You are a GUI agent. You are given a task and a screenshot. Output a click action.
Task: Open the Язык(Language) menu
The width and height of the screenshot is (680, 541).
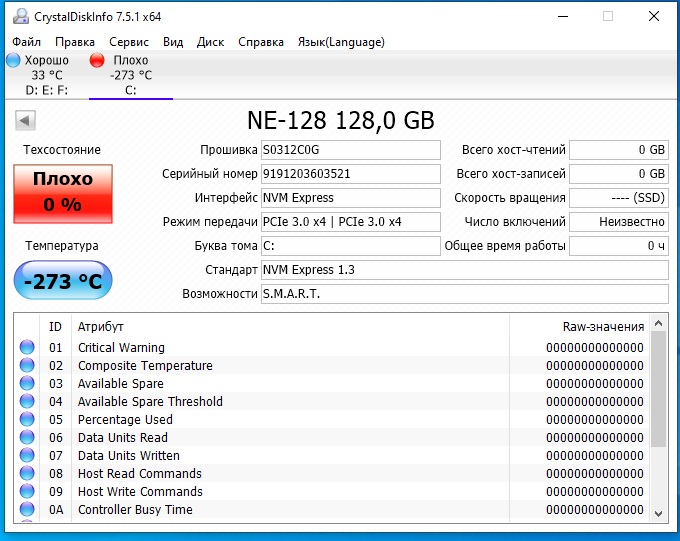coord(341,42)
